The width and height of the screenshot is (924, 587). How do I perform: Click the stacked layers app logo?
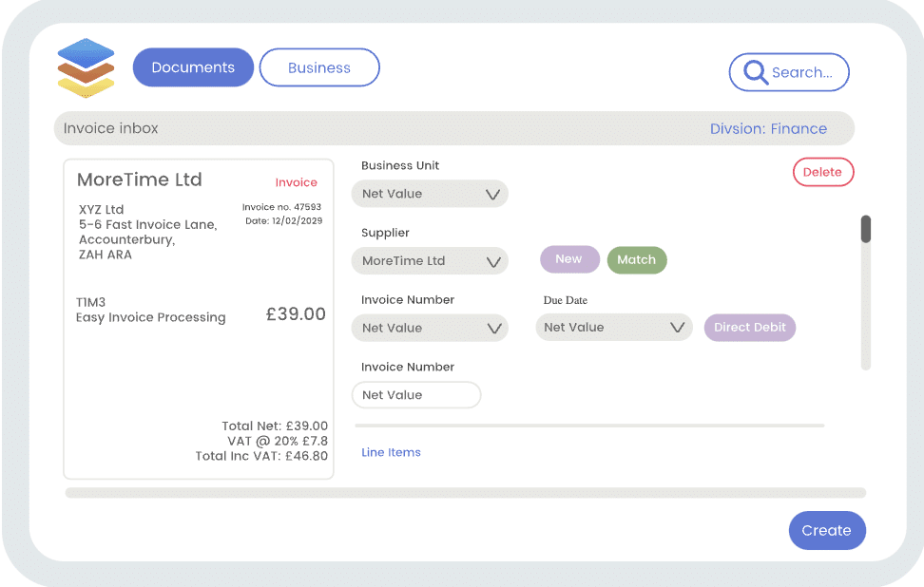point(87,67)
